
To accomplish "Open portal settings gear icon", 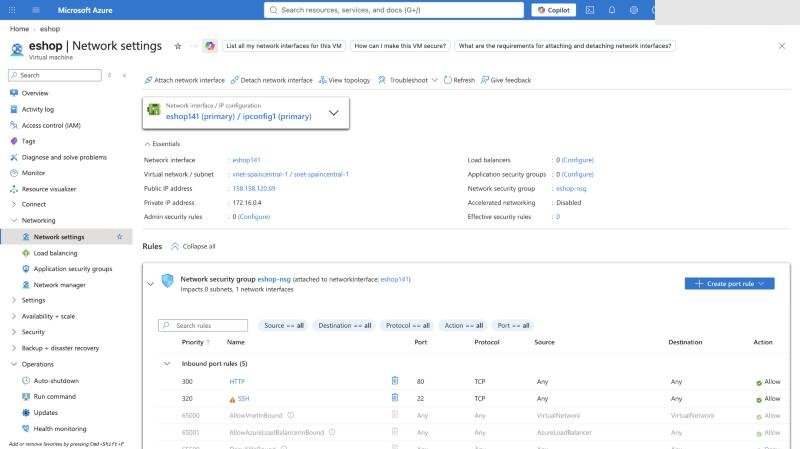I will (x=634, y=10).
